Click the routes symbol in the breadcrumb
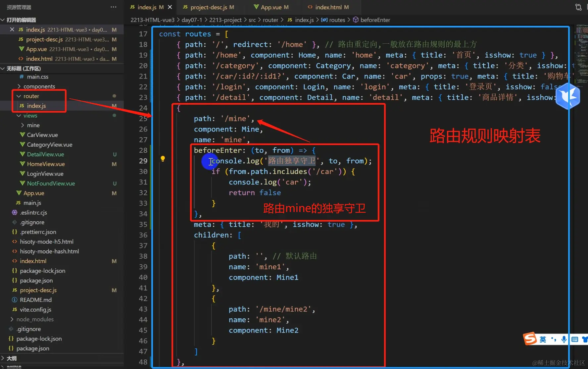The width and height of the screenshot is (588, 369). click(333, 20)
